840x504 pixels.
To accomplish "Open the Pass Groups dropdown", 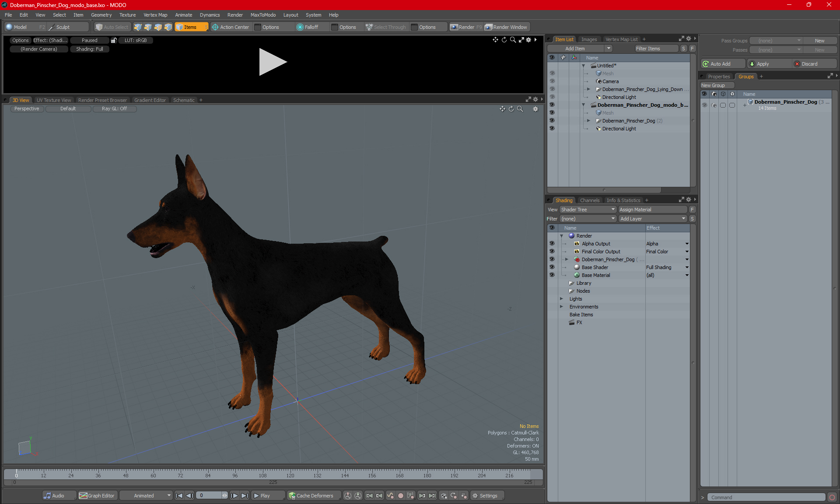I will coord(776,41).
